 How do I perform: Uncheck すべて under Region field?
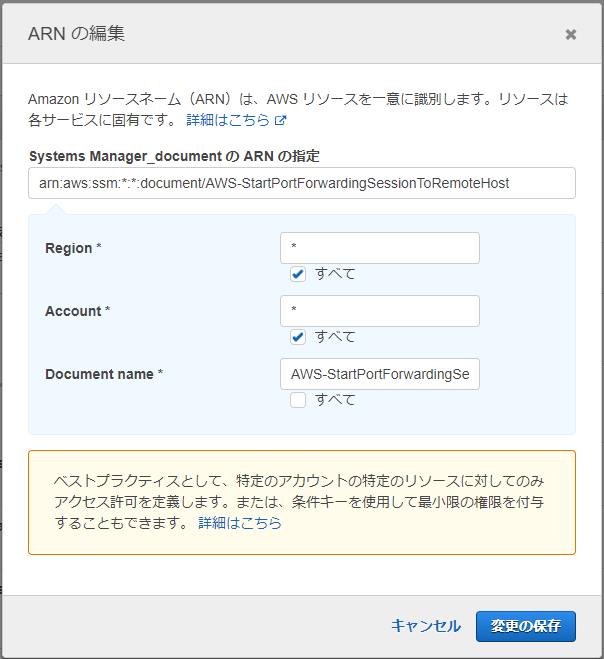click(298, 274)
